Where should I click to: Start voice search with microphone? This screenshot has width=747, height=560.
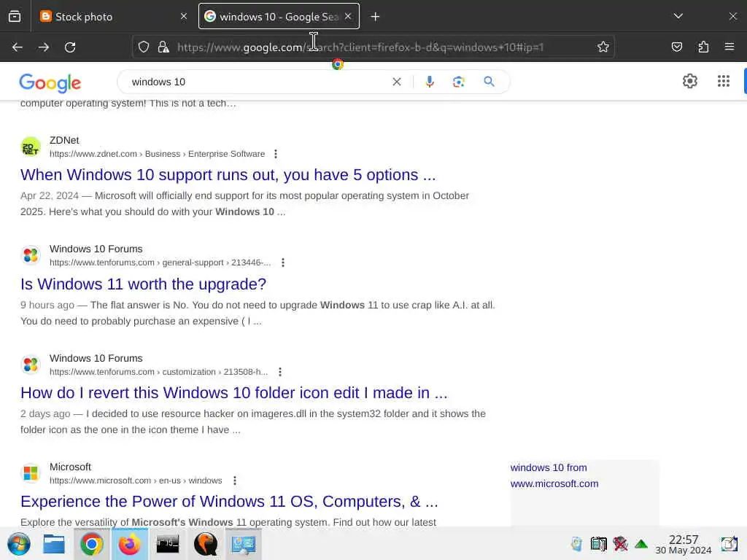(x=430, y=82)
